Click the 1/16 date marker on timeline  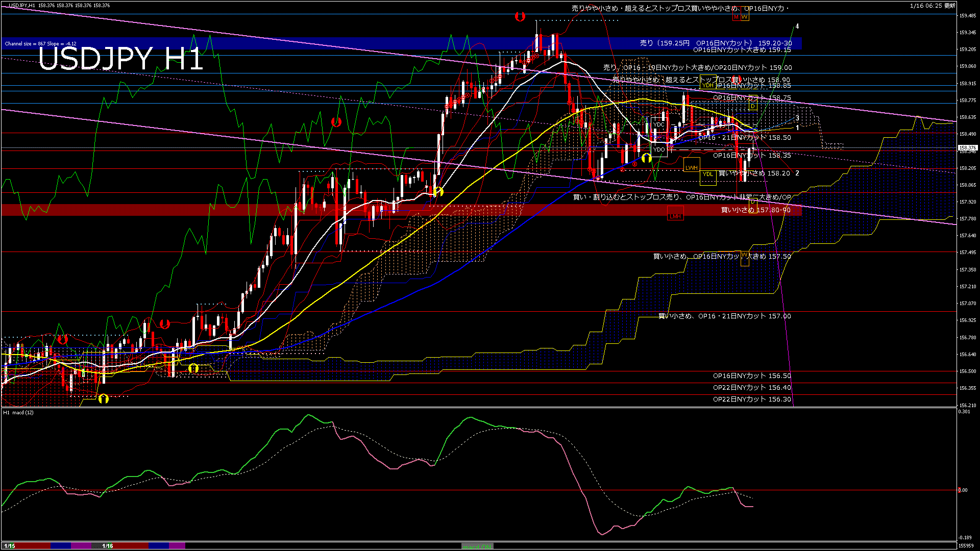coord(107,546)
